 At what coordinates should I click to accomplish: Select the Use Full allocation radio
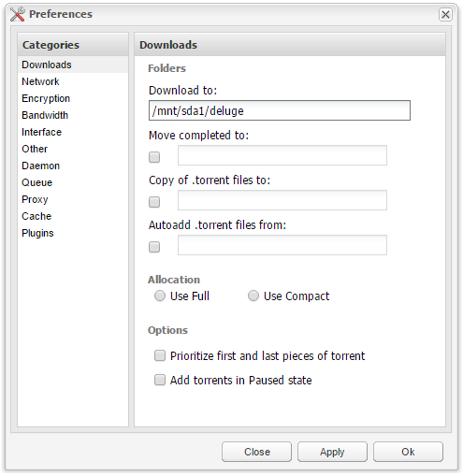[160, 296]
